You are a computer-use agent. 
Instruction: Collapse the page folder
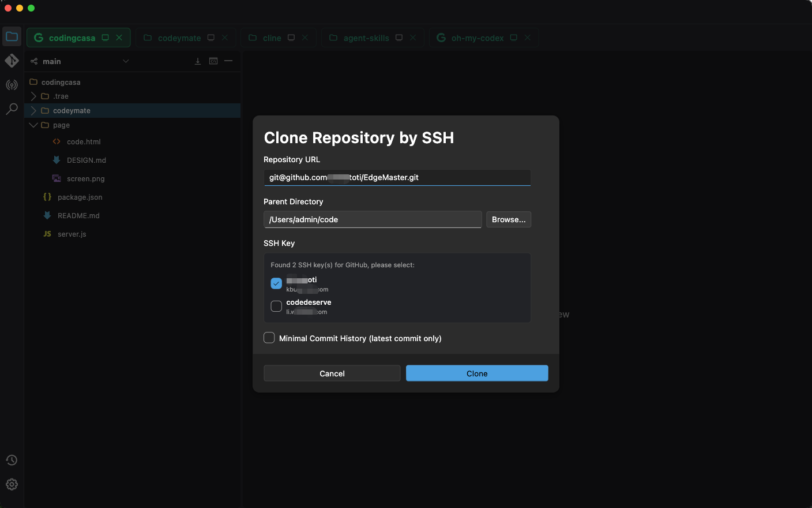tap(33, 125)
